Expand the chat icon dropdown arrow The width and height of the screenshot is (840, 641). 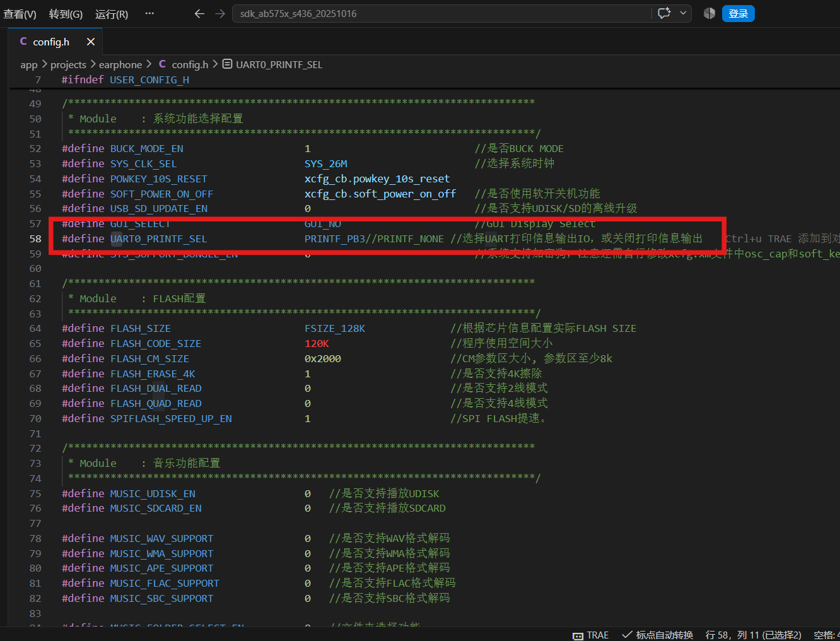(x=683, y=13)
